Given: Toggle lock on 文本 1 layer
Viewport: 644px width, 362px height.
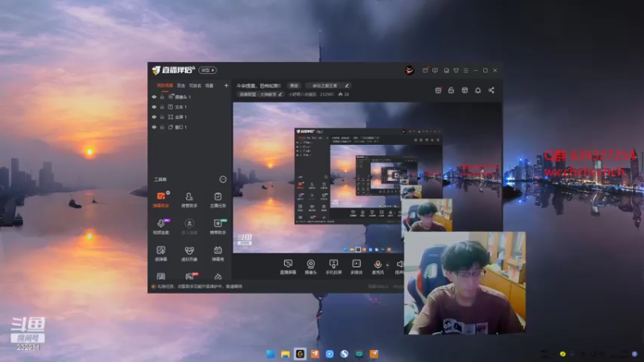Looking at the screenshot, I should [163, 107].
